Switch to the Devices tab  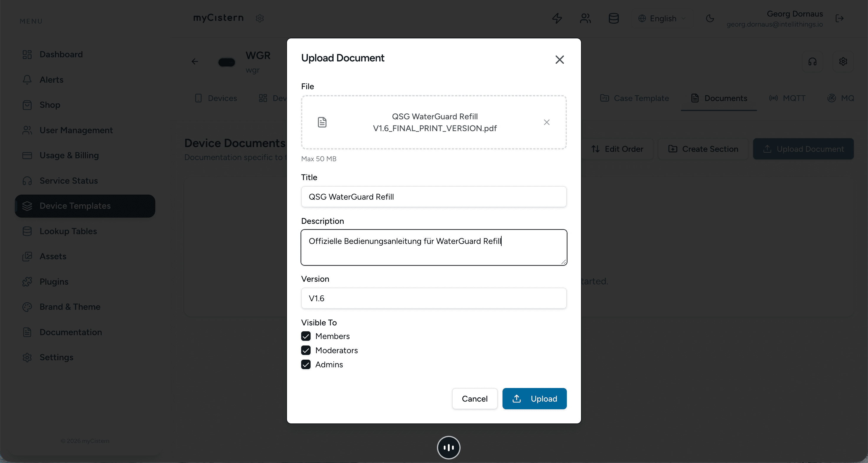pyautogui.click(x=216, y=98)
